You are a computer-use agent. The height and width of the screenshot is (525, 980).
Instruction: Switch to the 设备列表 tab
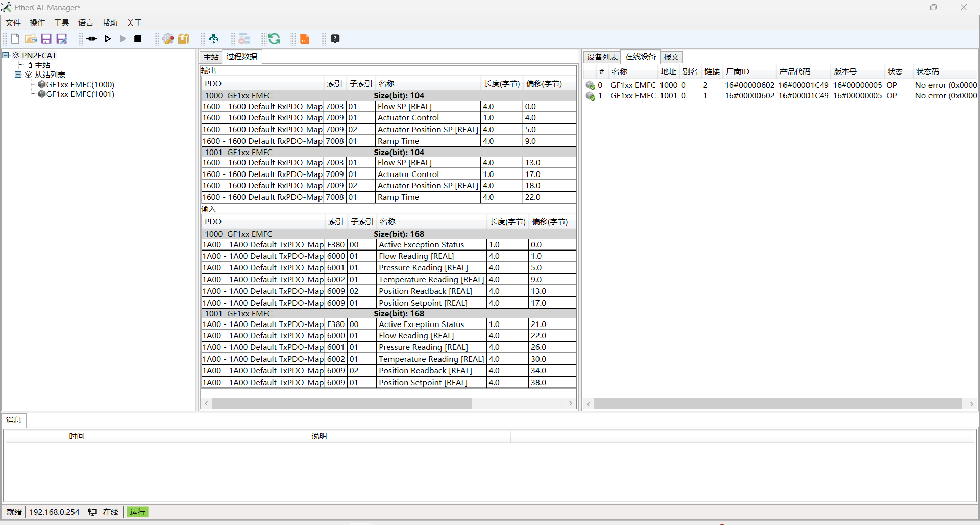tap(602, 57)
